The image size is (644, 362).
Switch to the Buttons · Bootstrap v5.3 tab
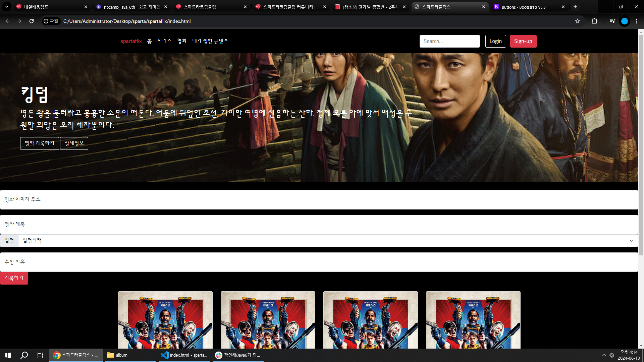click(529, 7)
